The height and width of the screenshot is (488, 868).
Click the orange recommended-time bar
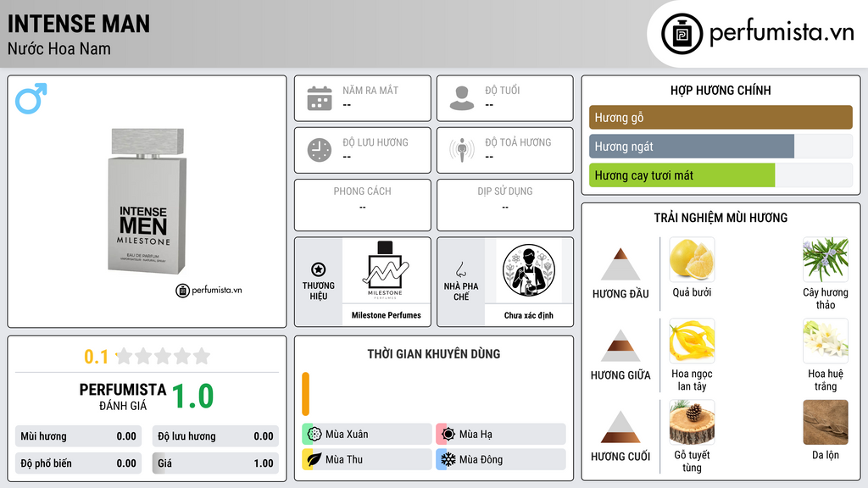pos(305,394)
